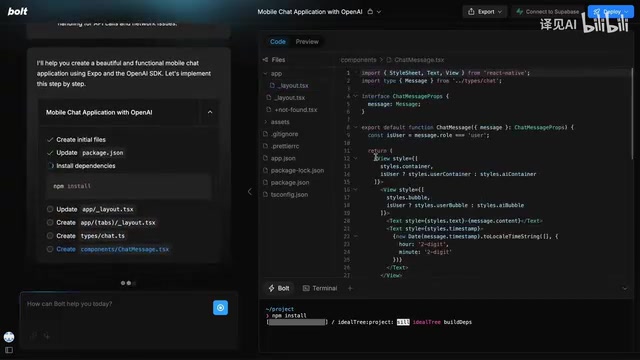Add a new terminal with the plus icon
This screenshot has width=640, height=360.
tap(350, 288)
